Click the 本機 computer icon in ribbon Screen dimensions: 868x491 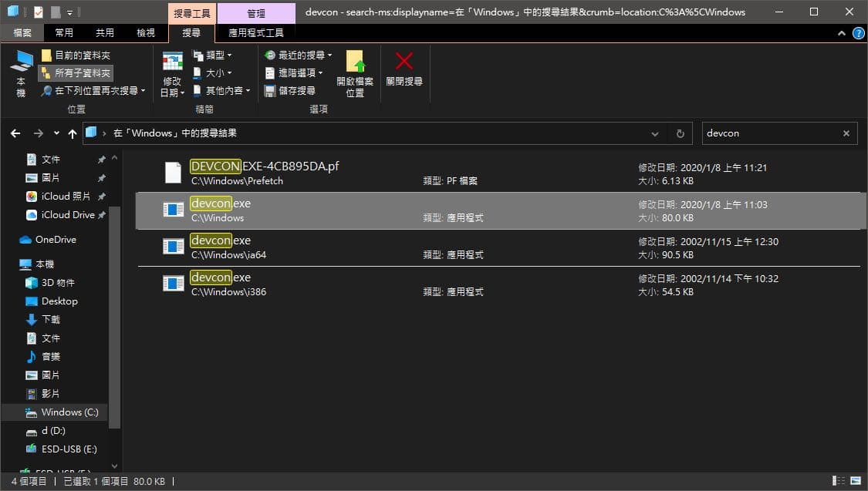coord(21,73)
